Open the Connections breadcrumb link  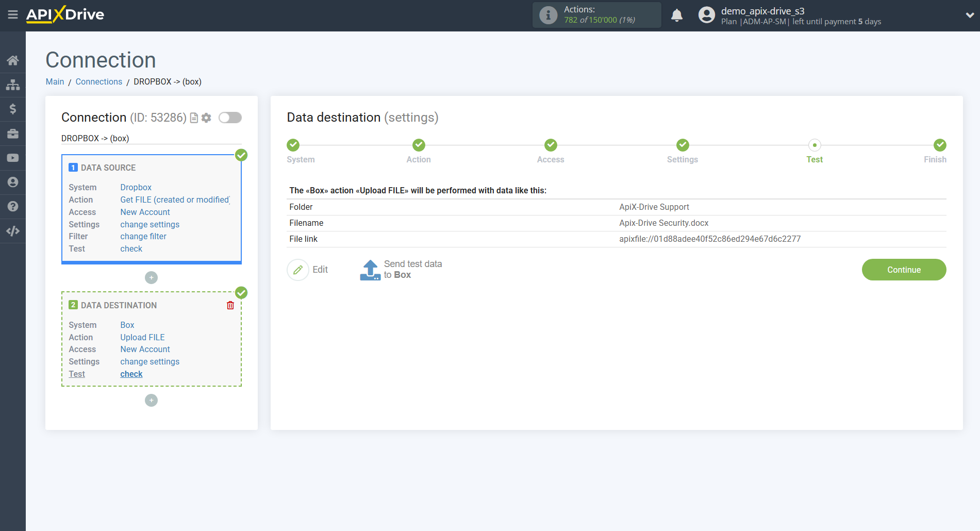point(98,81)
